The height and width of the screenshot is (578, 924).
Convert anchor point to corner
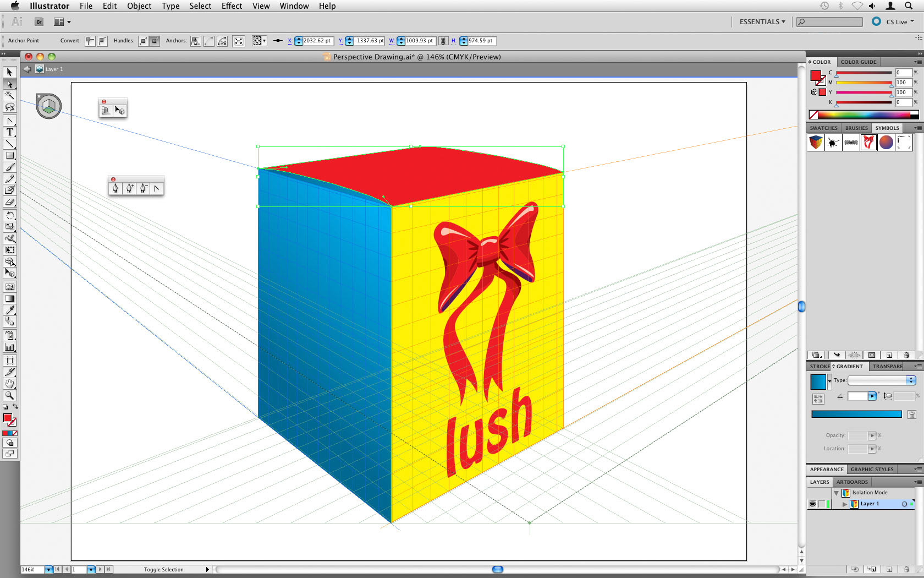pyautogui.click(x=90, y=41)
